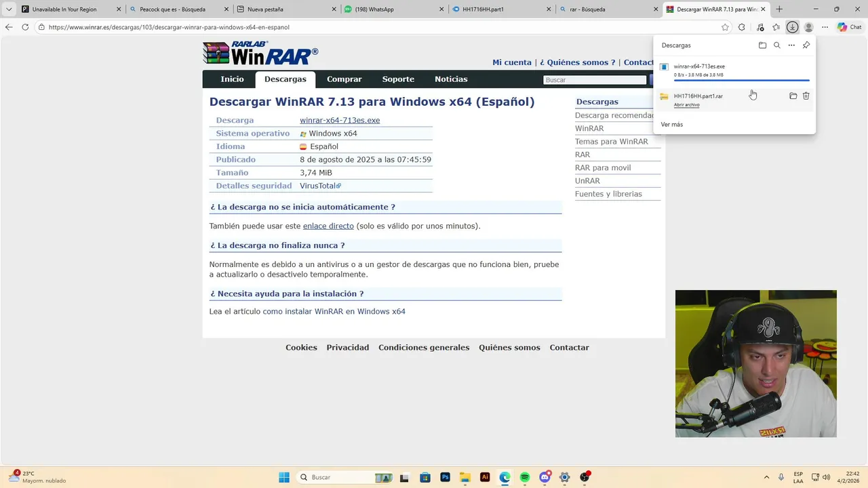Launch Photoshop from the taskbar
The image size is (868, 488).
click(446, 477)
